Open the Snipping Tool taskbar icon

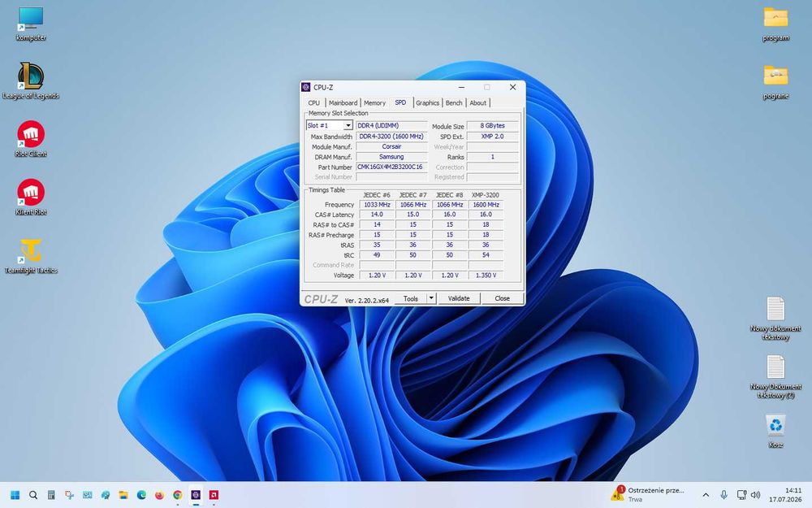tap(69, 495)
